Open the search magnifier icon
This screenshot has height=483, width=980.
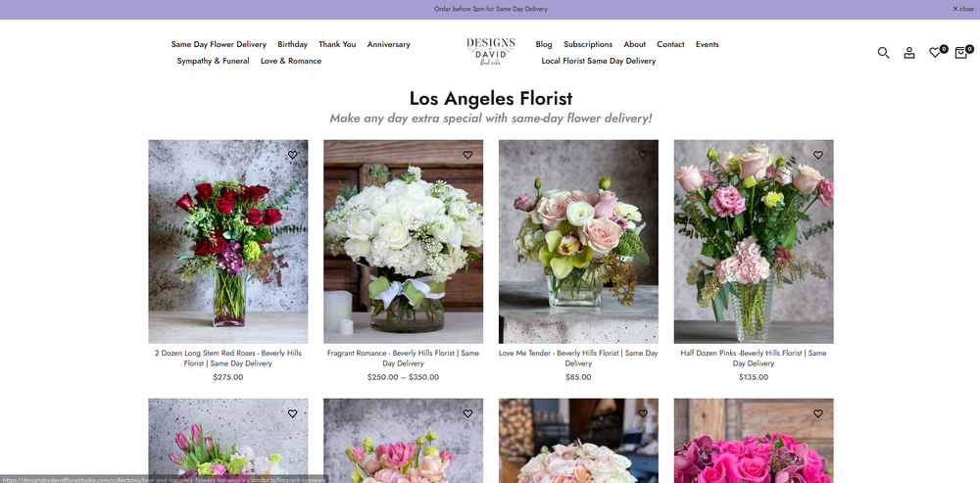[x=883, y=53]
